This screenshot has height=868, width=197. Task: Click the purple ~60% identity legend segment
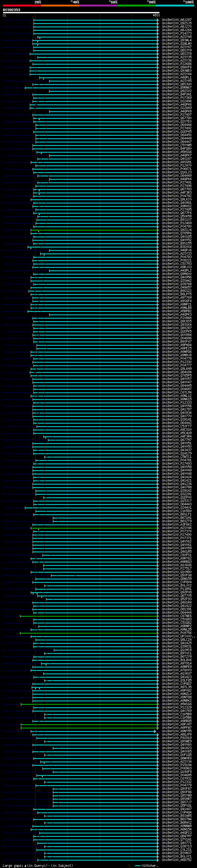(x=98, y=6)
